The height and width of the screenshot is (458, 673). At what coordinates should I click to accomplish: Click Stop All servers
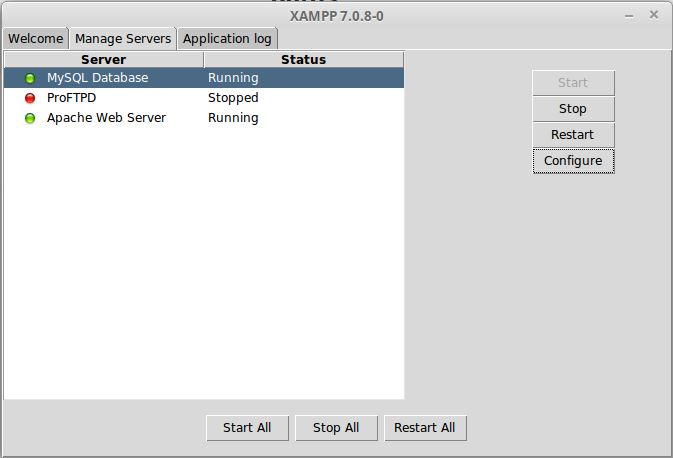point(336,428)
